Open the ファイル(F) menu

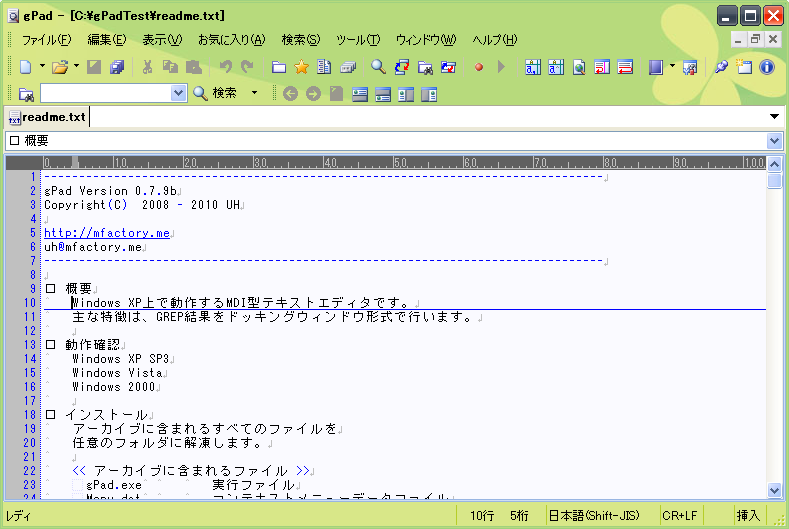click(47, 40)
